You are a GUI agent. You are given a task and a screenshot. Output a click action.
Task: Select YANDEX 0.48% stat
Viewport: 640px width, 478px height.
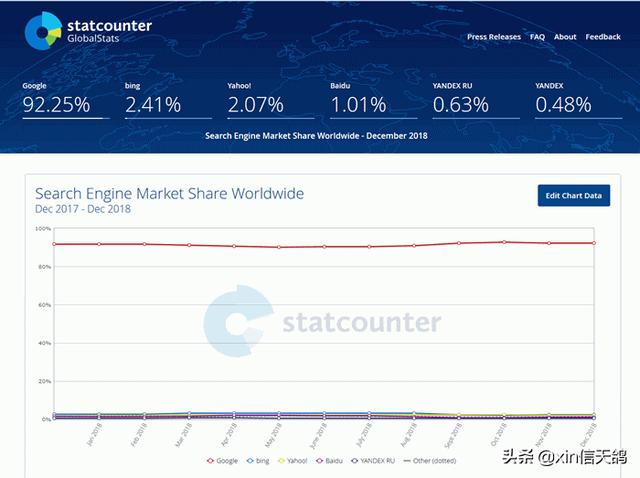pos(578,100)
